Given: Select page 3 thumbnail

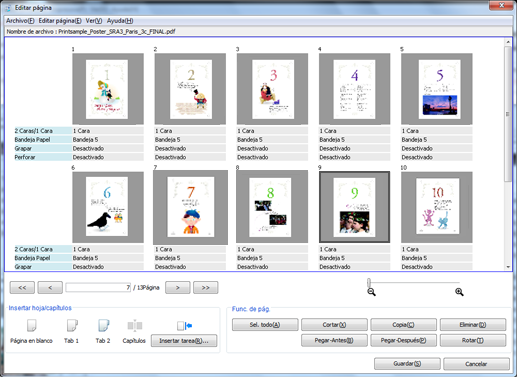Looking at the screenshot, I should tap(272, 89).
